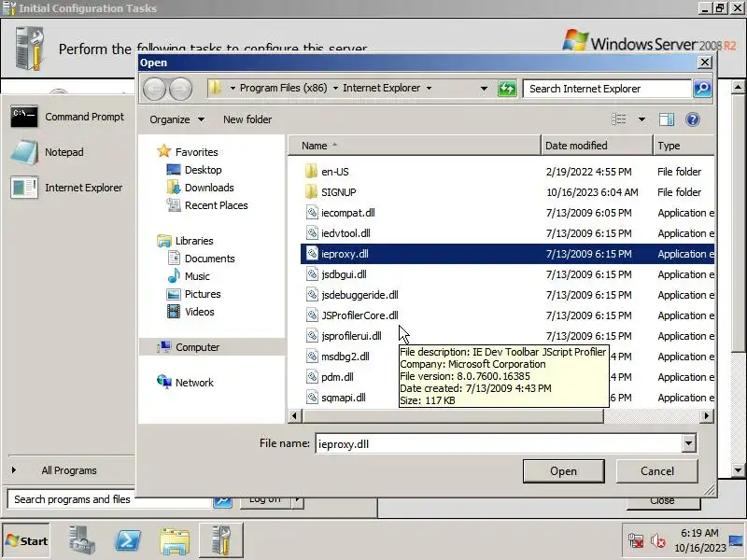Click the Open button
747x560 pixels.
coord(563,471)
